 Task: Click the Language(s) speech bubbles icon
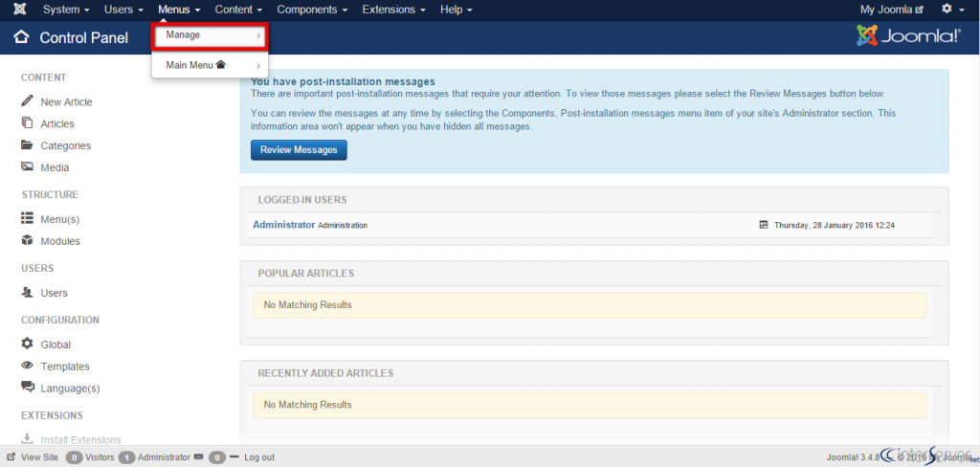pyautogui.click(x=28, y=387)
